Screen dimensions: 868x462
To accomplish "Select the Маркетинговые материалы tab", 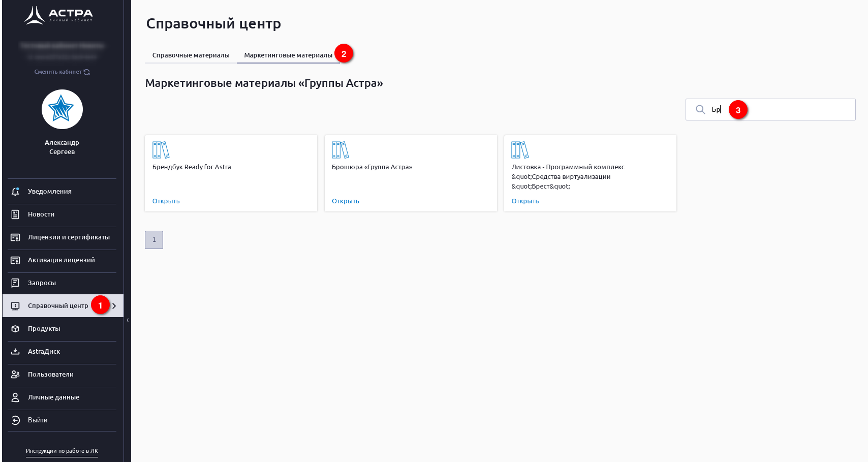I will click(288, 55).
